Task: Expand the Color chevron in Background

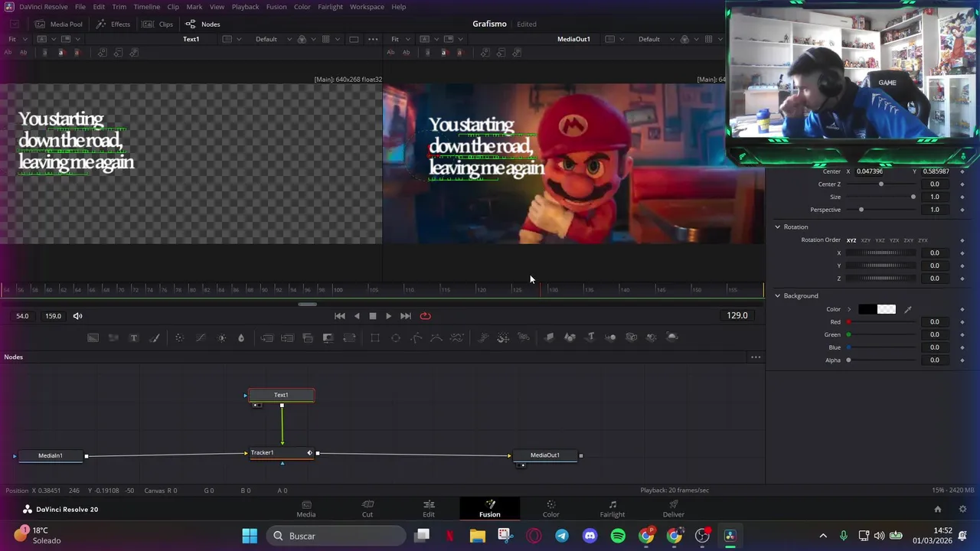Action: click(x=848, y=309)
